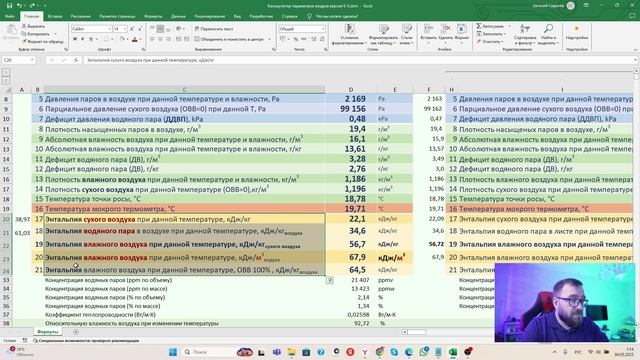Viewport: 640px width, 360px height.
Task: Click the Автосумма sigma button
Action: (490, 26)
